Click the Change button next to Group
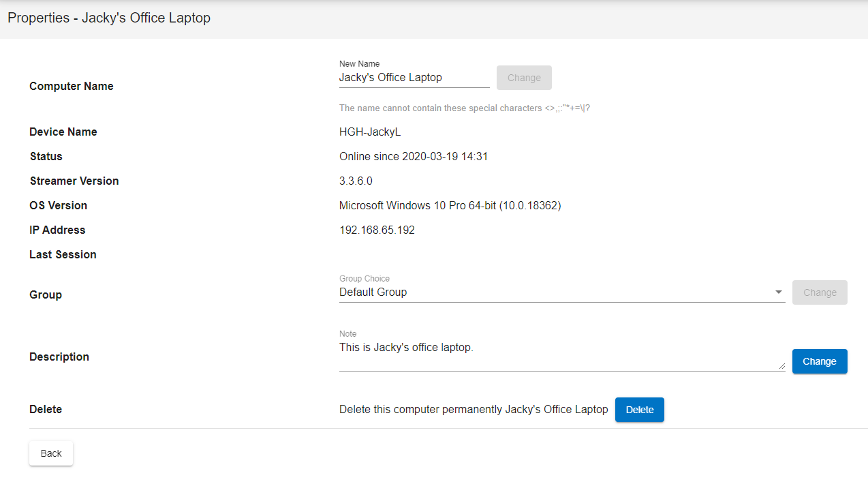The image size is (868, 484). tap(820, 292)
